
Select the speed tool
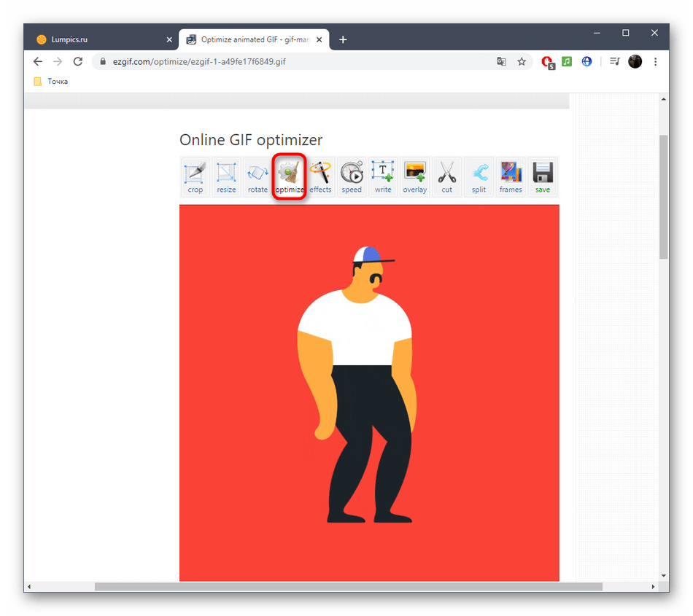[352, 177]
